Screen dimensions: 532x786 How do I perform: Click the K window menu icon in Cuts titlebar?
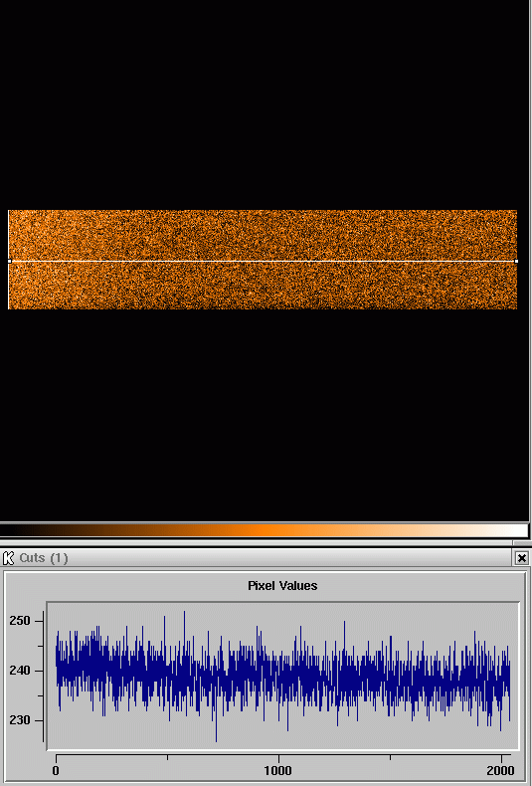tap(9, 558)
